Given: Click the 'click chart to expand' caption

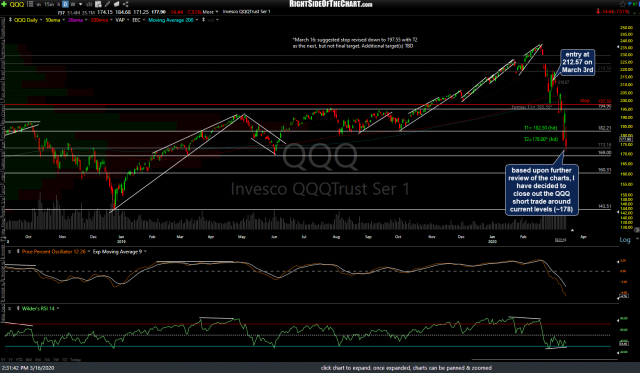Looking at the screenshot, I should (x=406, y=368).
